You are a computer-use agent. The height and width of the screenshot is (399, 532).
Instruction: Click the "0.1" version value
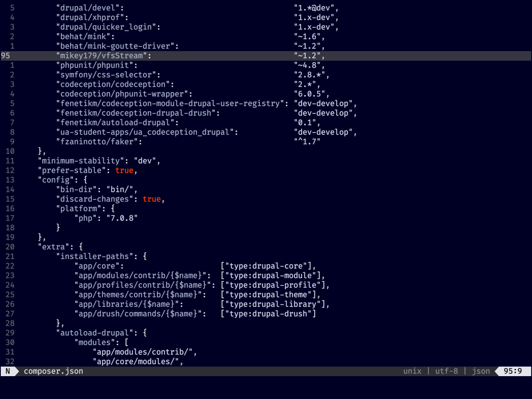pos(305,123)
